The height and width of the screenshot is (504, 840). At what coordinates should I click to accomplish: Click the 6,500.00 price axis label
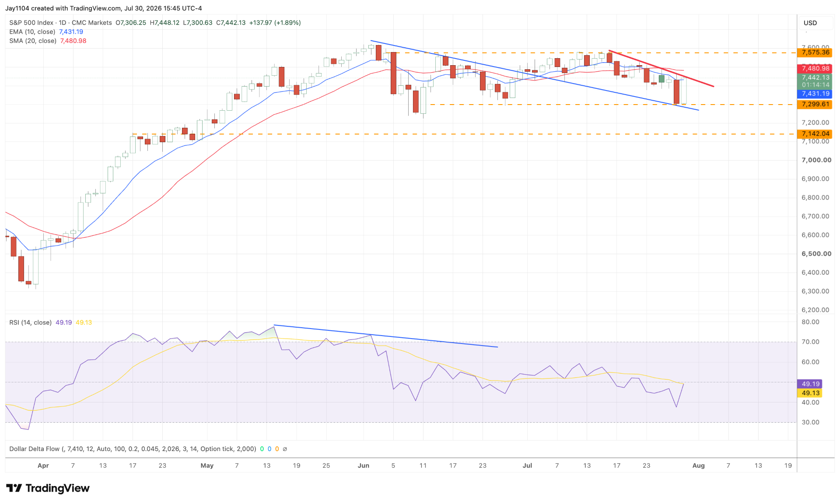(816, 254)
